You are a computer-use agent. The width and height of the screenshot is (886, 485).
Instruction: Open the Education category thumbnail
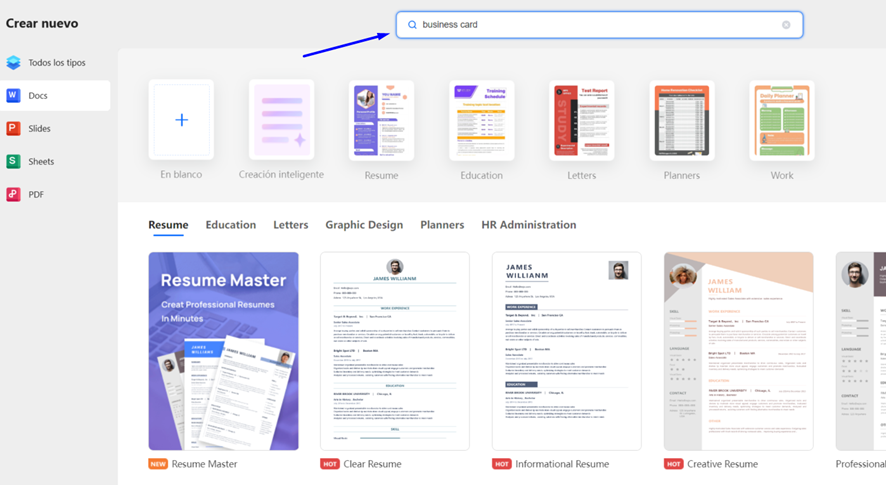point(481,120)
